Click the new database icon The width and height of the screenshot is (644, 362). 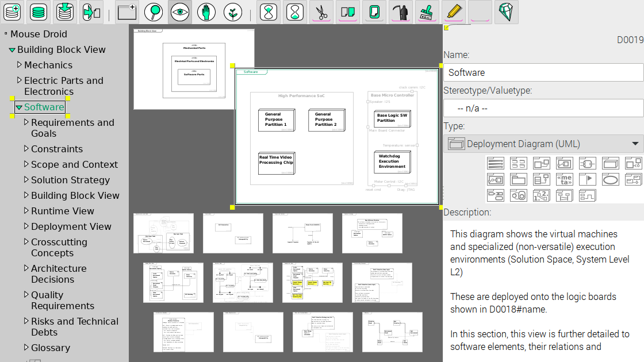[12, 11]
